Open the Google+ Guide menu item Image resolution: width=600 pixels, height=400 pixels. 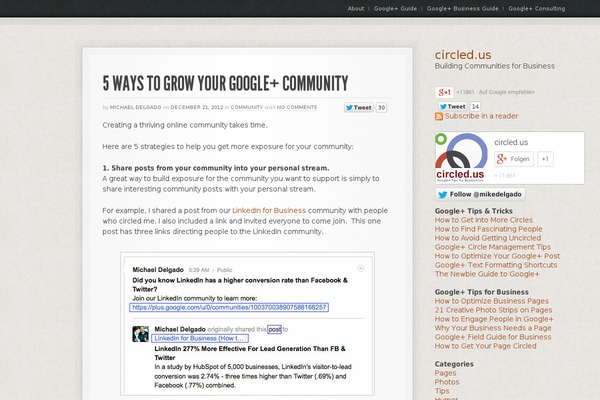click(395, 8)
